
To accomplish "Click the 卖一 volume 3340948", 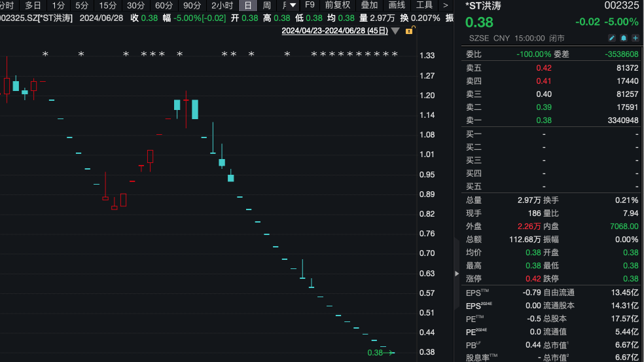I will (623, 120).
